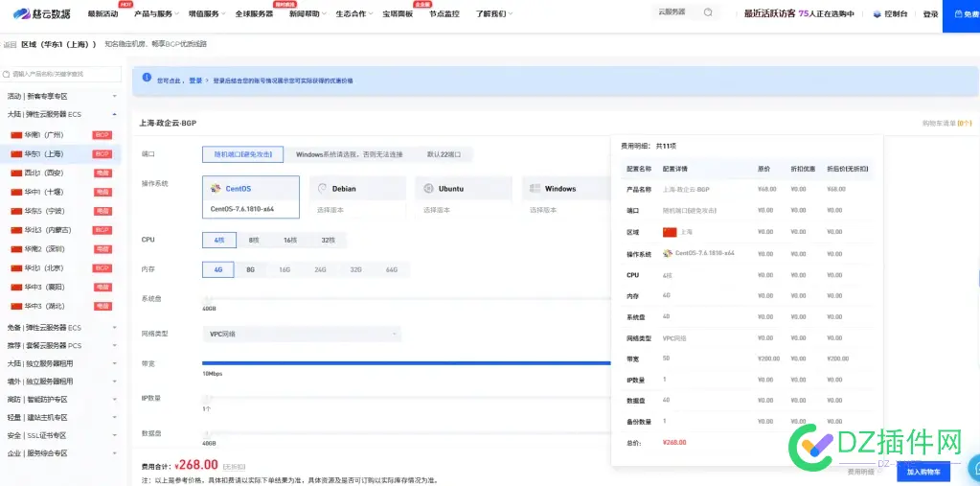Screen dimensions: 980x486
Task: Click the flag icon beside 西北1（西安）
Action: pyautogui.click(x=16, y=174)
